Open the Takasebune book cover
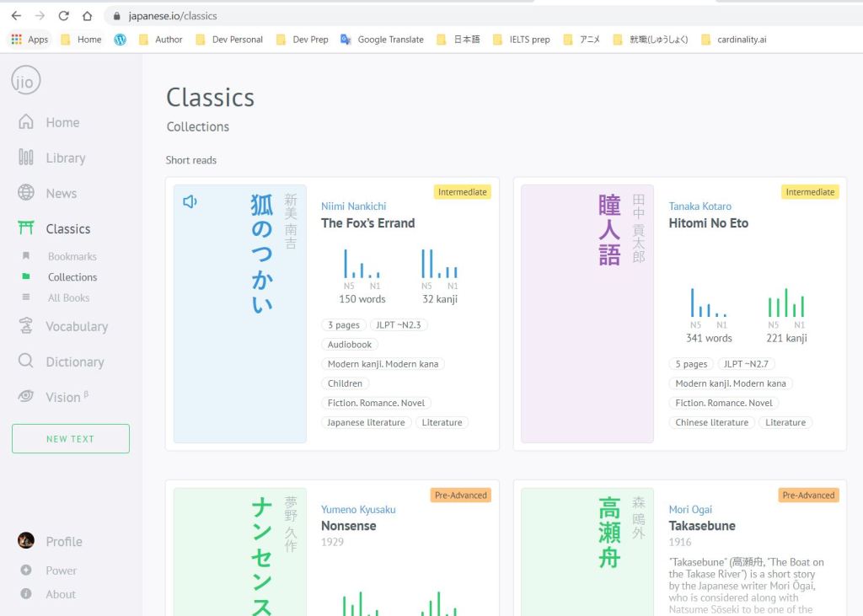 [x=587, y=548]
